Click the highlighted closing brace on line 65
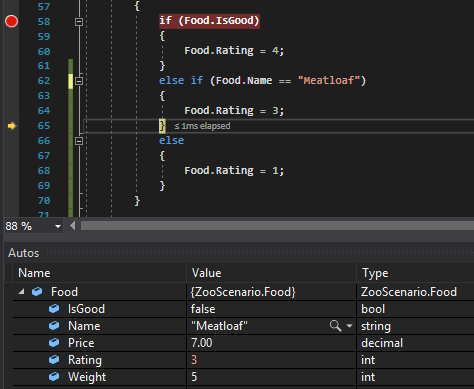 (162, 126)
